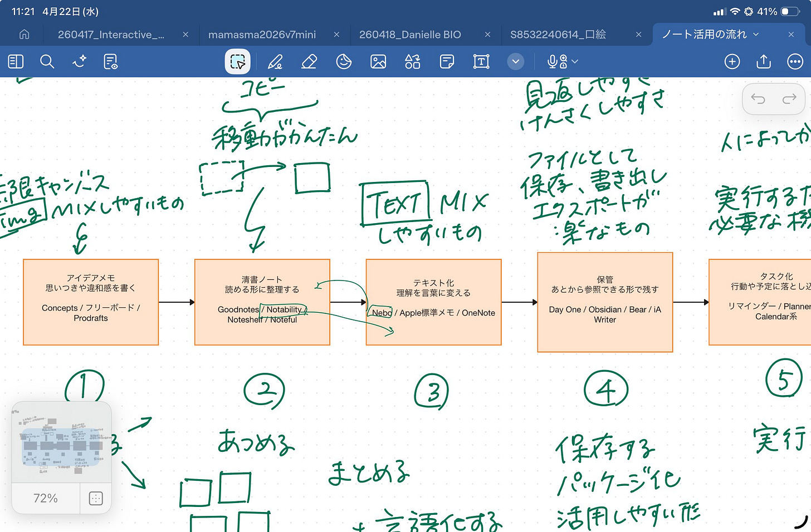Tap the text 'あとから参照できる形で残す'

(605, 289)
